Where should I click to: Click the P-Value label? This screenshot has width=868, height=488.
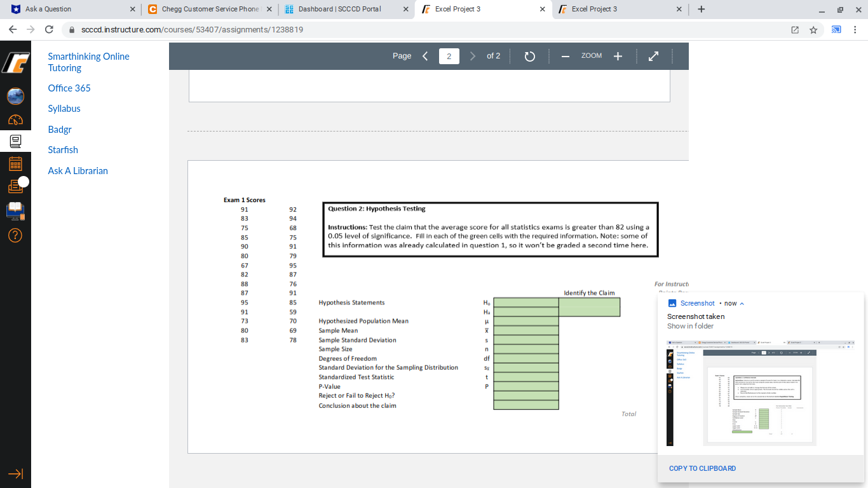tap(329, 386)
